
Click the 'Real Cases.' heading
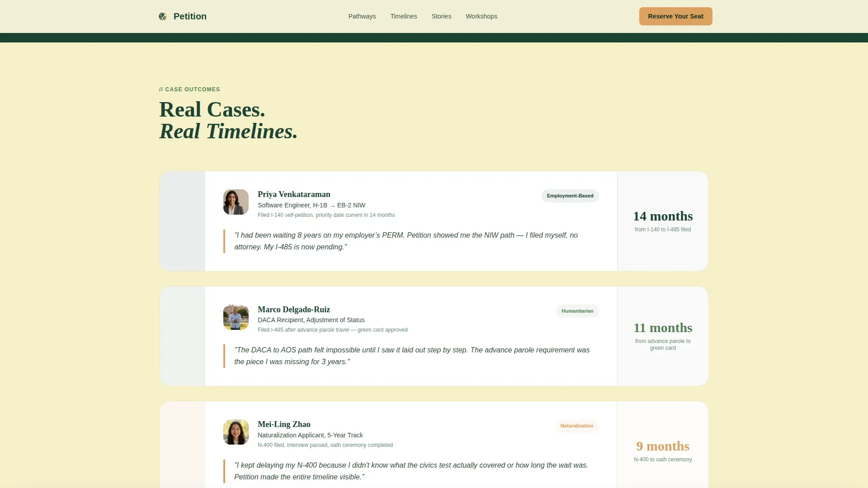(212, 109)
